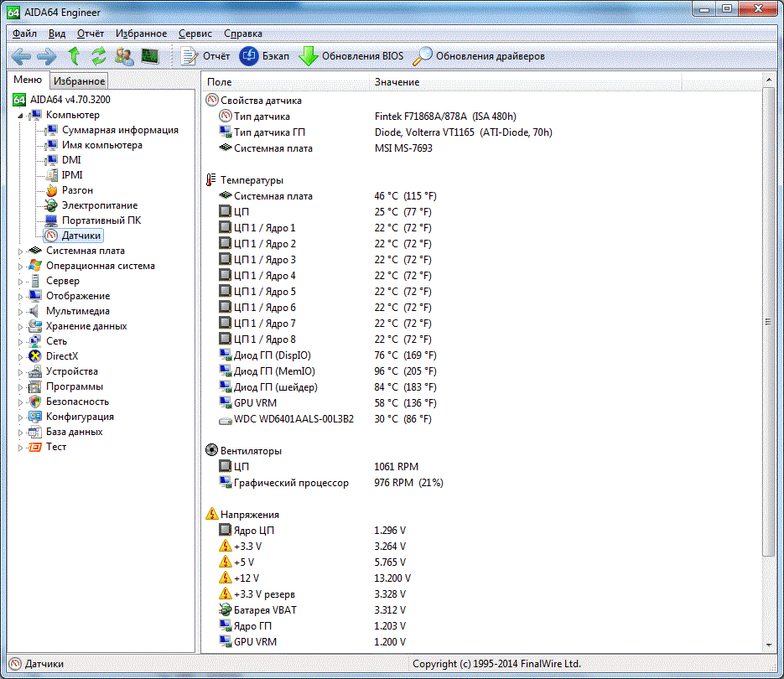
Task: Expand the Сеть tree node
Action: coord(20,342)
